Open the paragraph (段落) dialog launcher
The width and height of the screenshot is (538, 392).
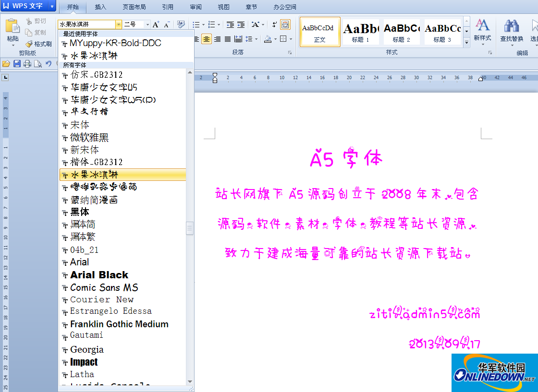click(290, 52)
